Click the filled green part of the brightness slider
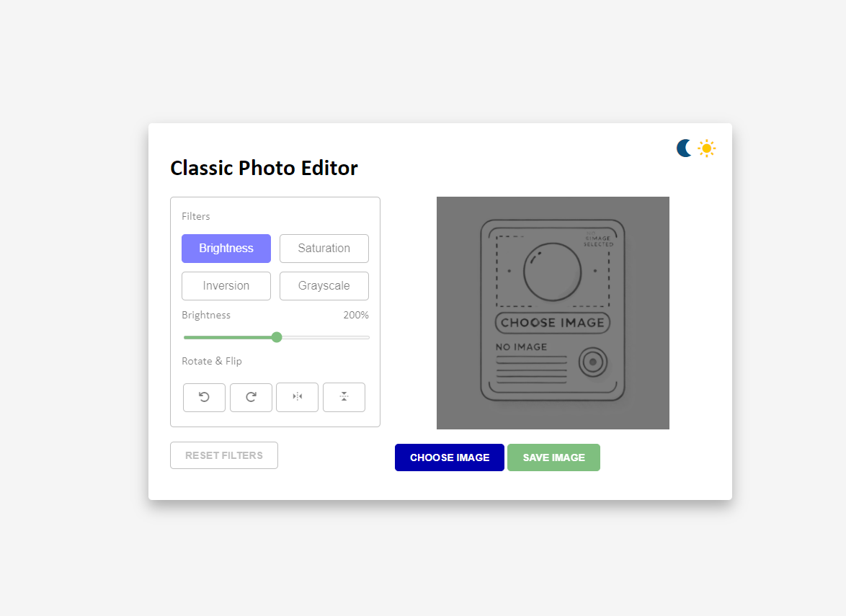Viewport: 846px width, 616px height. pos(229,337)
